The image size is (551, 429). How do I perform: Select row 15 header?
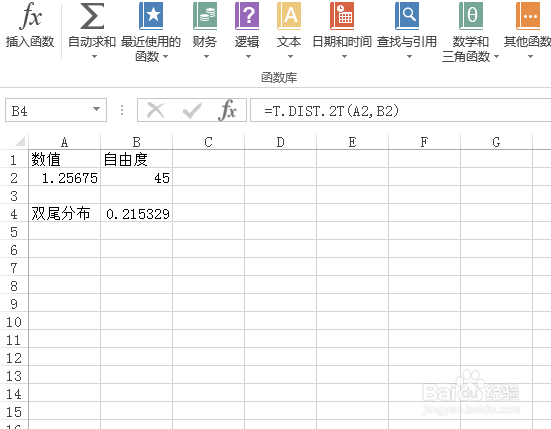coord(14,412)
